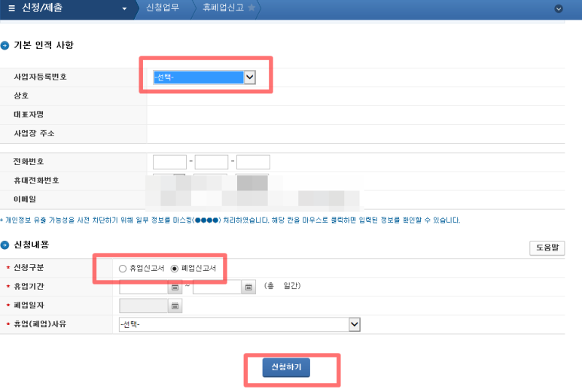The image size is (582, 392).
Task: Click the first 전화번호 input box
Action: click(x=169, y=162)
